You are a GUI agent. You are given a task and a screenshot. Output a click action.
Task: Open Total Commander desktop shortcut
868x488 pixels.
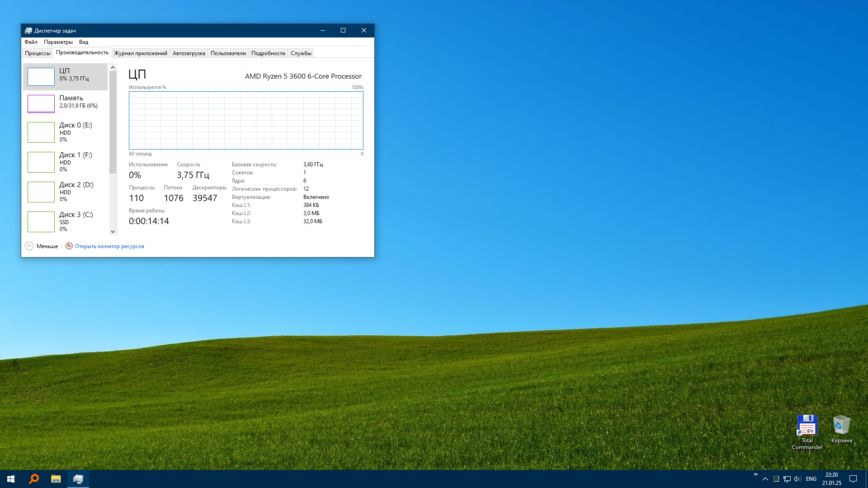tap(807, 432)
